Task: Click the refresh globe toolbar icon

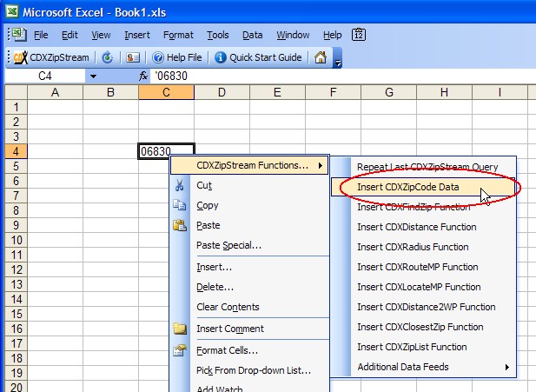Action: tap(108, 57)
